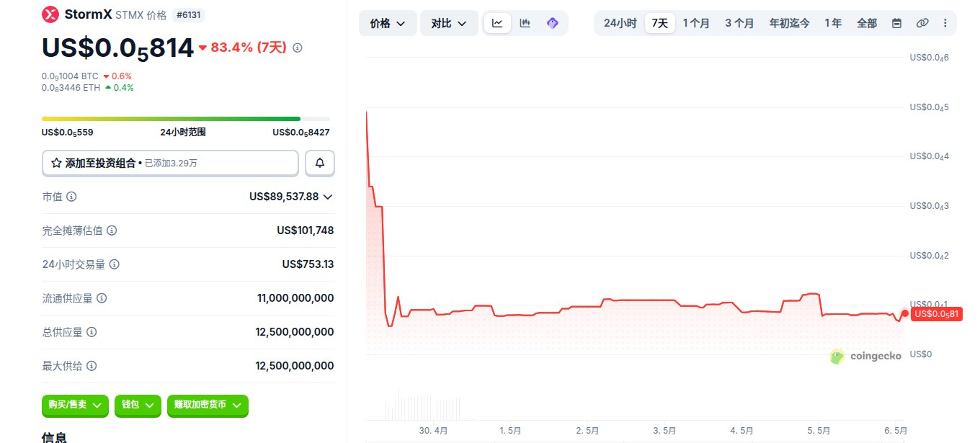Open the 价格 dropdown
The height and width of the screenshot is (443, 980).
pyautogui.click(x=388, y=23)
